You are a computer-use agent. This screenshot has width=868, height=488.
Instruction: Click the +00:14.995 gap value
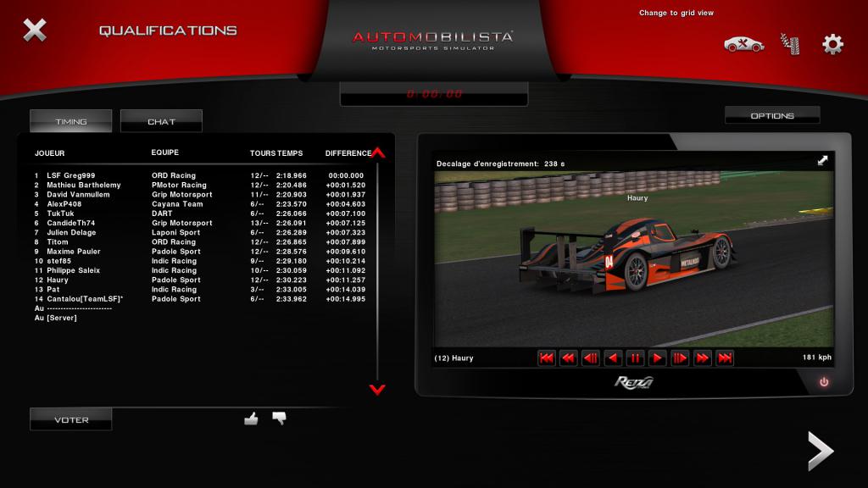click(346, 299)
